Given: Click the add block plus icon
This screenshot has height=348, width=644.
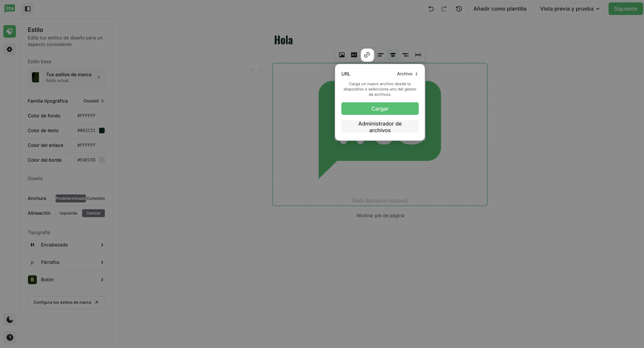Looking at the screenshot, I should [252, 70].
